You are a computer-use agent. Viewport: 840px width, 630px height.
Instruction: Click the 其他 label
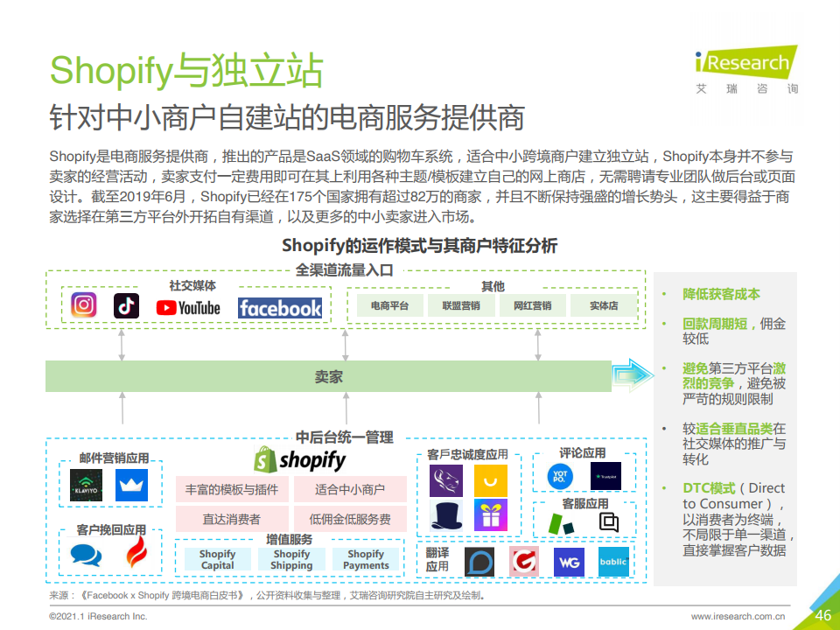coord(493,287)
